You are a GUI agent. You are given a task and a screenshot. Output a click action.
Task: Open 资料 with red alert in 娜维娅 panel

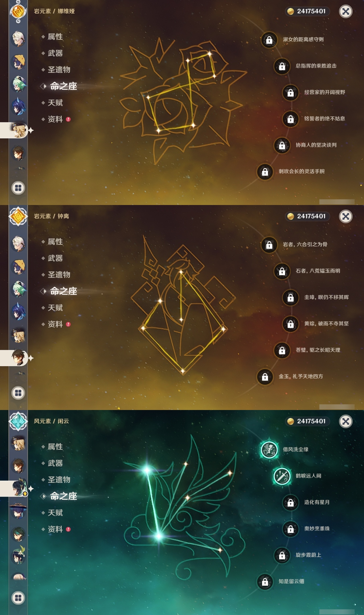tap(56, 119)
